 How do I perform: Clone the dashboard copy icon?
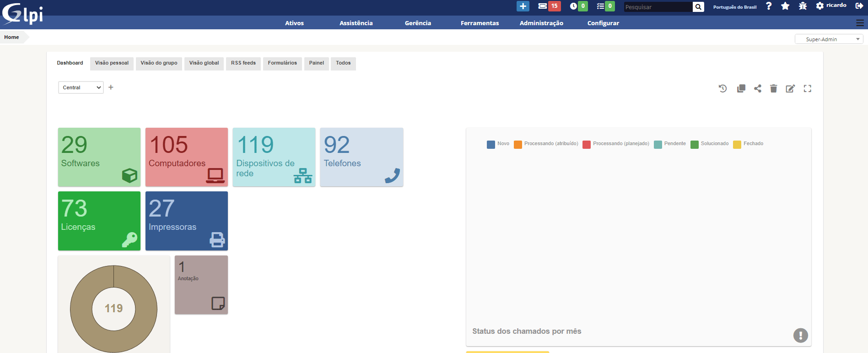[741, 88]
